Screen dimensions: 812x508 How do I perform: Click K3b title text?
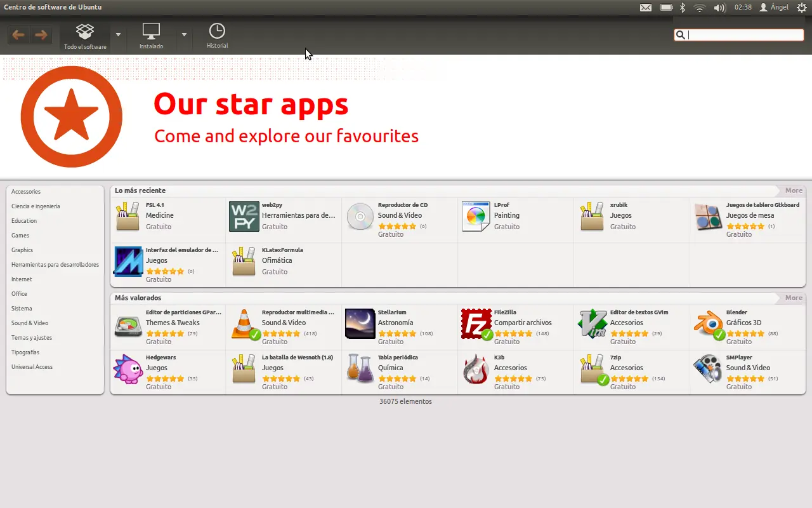pyautogui.click(x=499, y=358)
